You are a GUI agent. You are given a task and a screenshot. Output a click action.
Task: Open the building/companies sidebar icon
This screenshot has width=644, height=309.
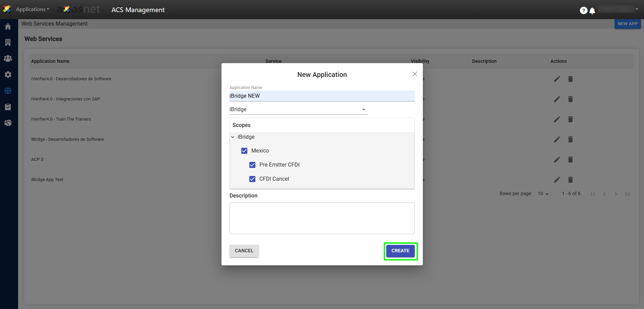click(8, 42)
